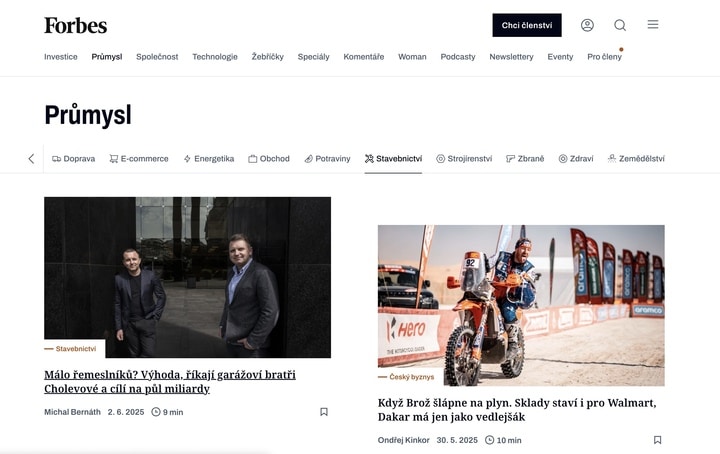Open the E-commerce category with cart icon
This screenshot has height=454, width=720.
pyautogui.click(x=139, y=159)
